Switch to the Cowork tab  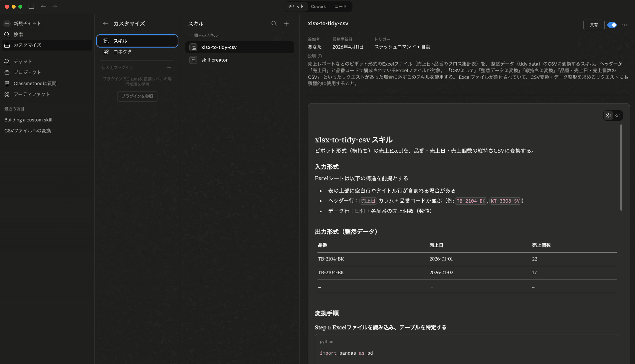[318, 6]
